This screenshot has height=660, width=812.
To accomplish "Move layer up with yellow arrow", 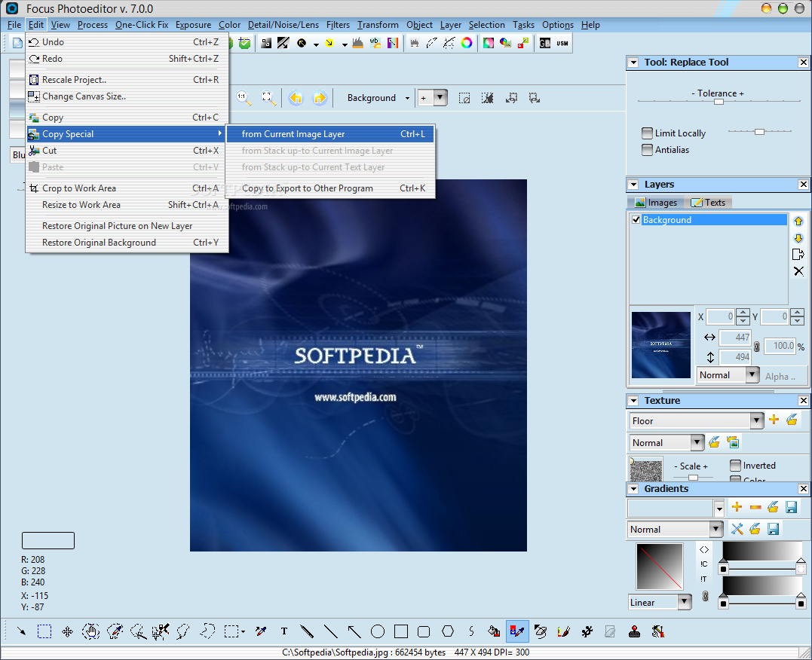I will coord(798,221).
